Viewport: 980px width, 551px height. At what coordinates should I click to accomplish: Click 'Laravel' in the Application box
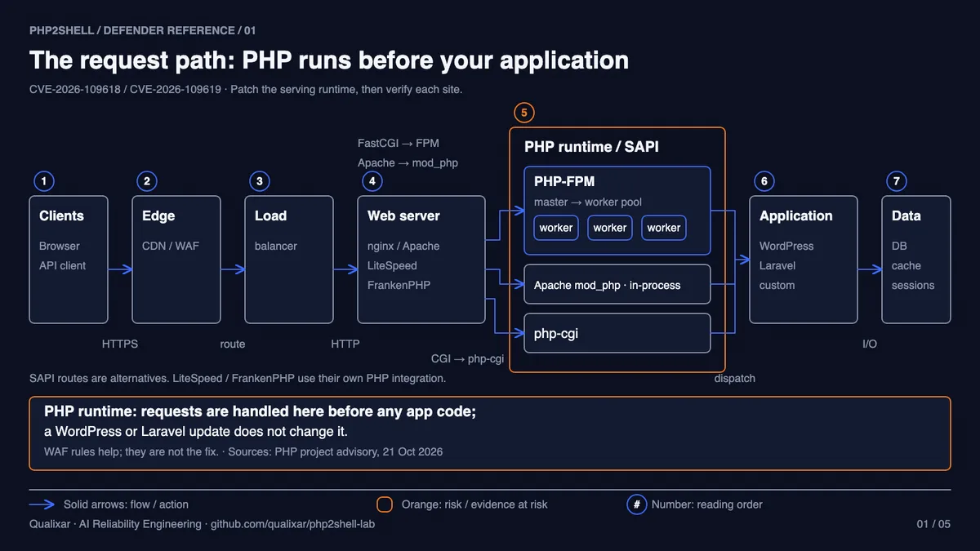pyautogui.click(x=777, y=265)
